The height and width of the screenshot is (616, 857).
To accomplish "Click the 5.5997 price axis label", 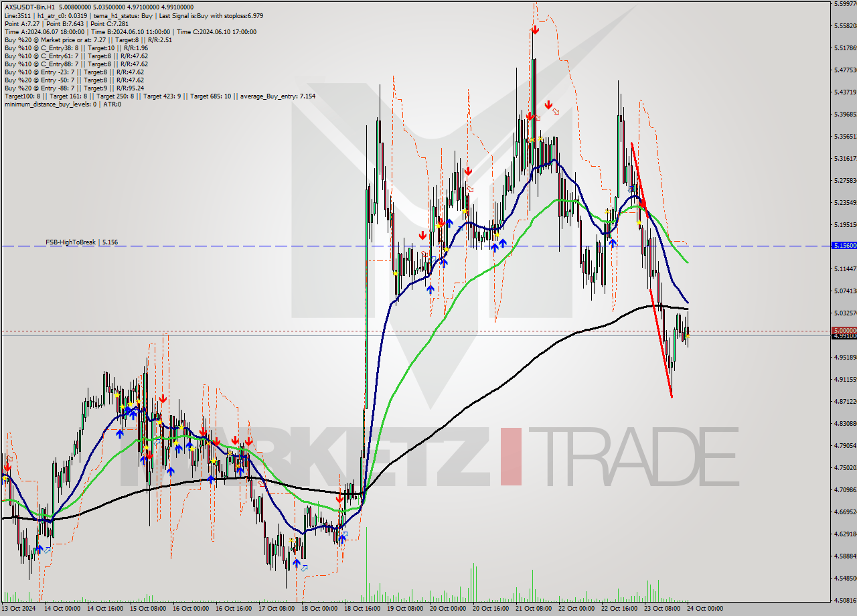I will (x=844, y=4).
